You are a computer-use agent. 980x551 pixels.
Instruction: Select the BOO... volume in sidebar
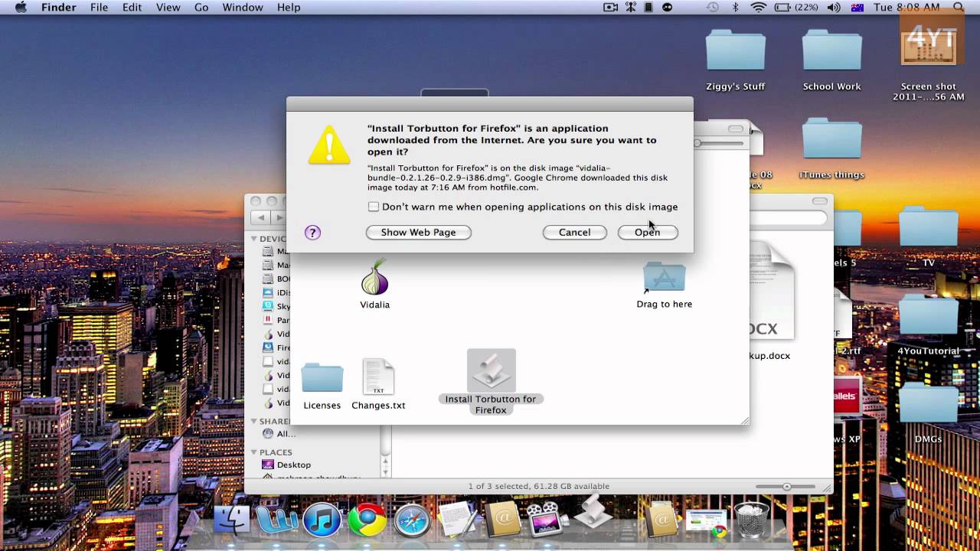click(276, 279)
